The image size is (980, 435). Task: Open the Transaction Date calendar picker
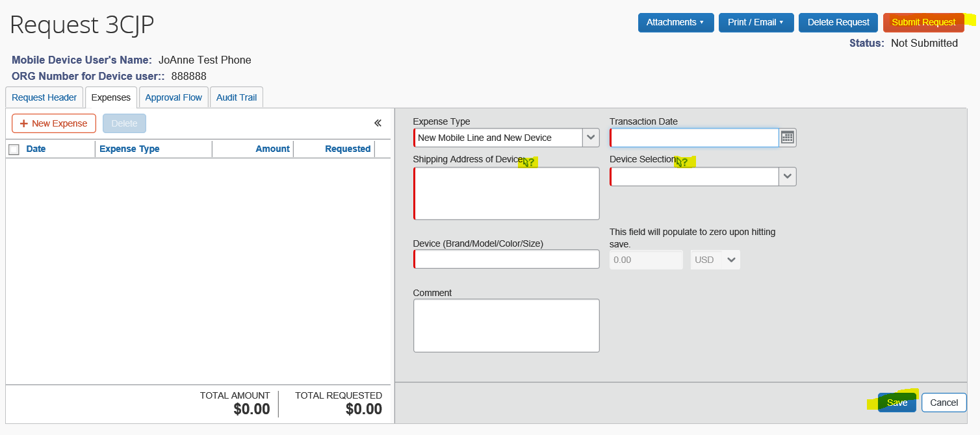(788, 138)
